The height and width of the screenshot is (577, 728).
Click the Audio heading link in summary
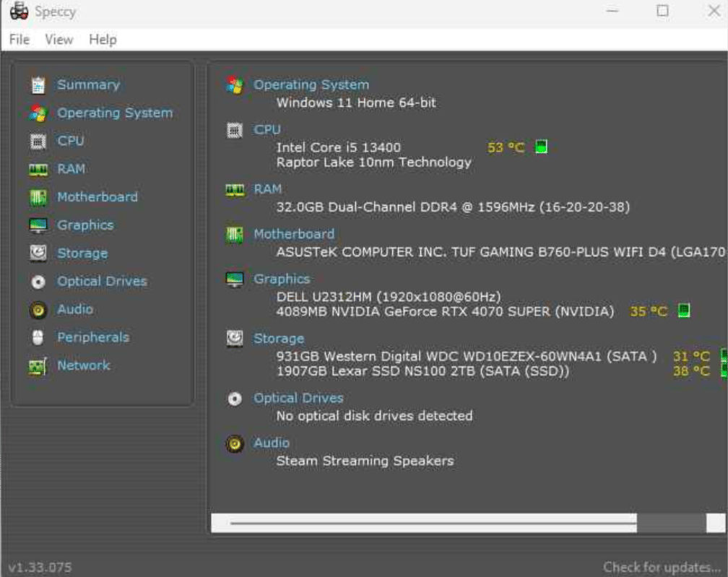[271, 443]
